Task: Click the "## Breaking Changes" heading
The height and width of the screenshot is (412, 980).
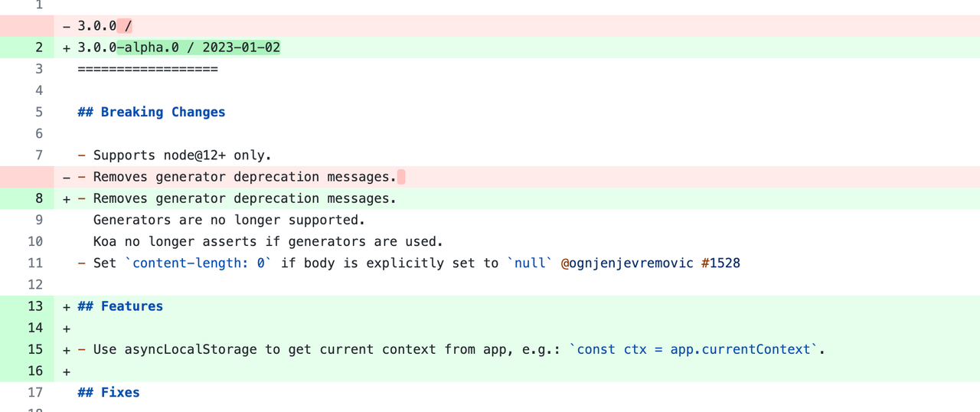Action: click(152, 112)
